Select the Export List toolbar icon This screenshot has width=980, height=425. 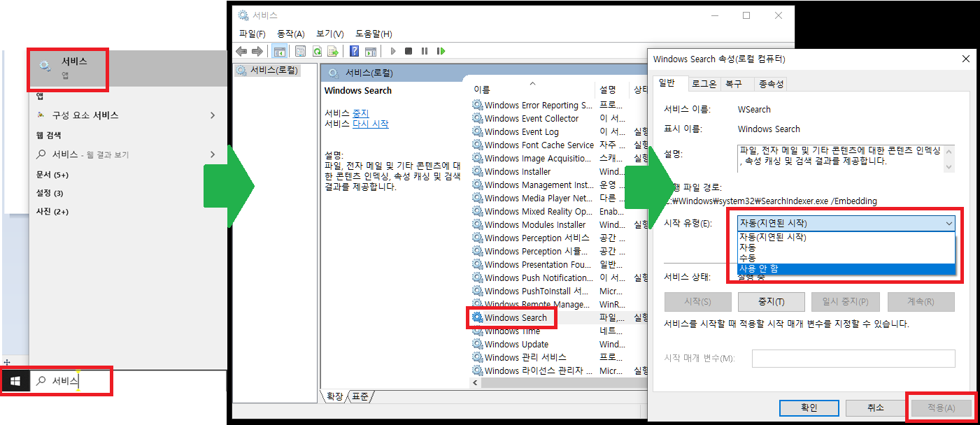334,51
